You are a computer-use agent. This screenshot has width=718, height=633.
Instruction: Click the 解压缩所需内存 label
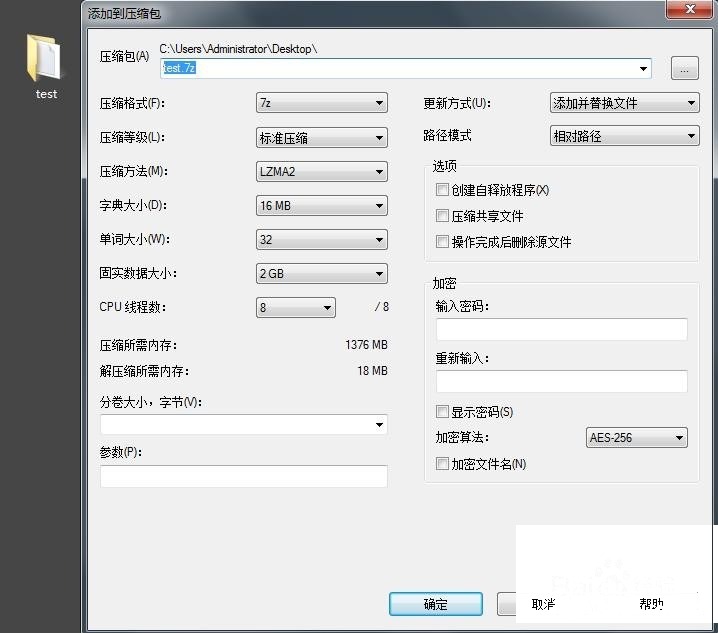(144, 371)
